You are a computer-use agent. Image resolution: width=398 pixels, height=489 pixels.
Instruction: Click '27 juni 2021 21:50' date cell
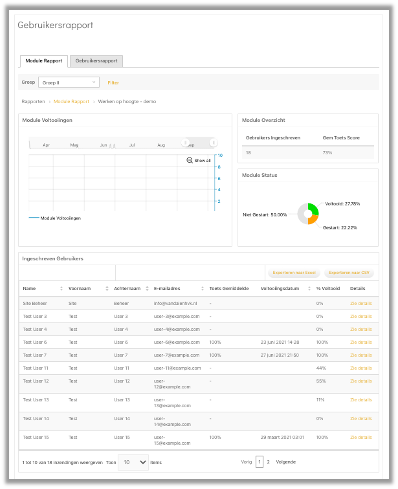tap(280, 355)
